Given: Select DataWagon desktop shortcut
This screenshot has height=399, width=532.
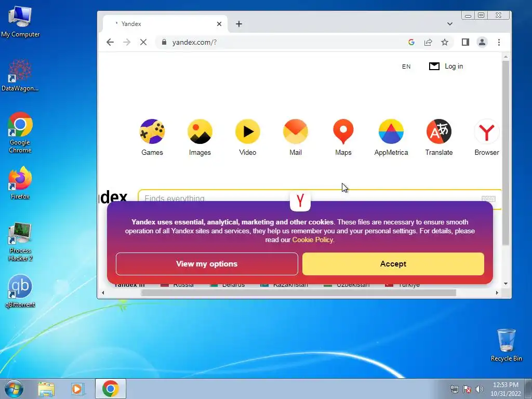Looking at the screenshot, I should 20,75.
